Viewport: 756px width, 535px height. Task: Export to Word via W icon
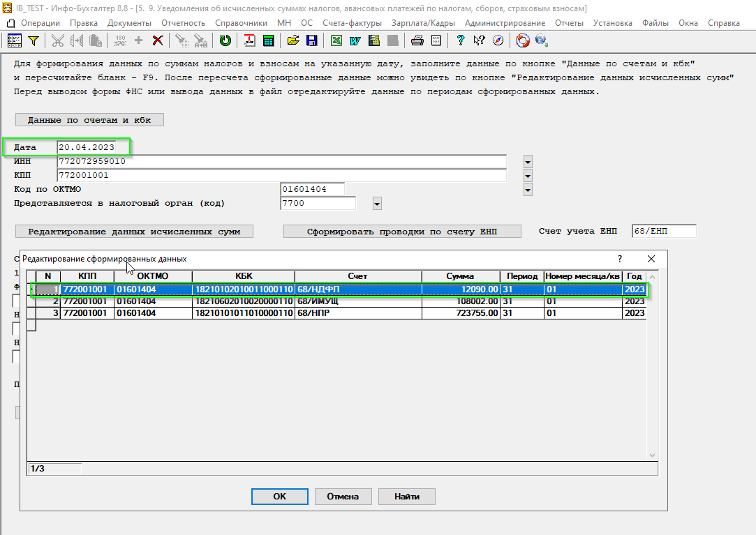coord(355,41)
